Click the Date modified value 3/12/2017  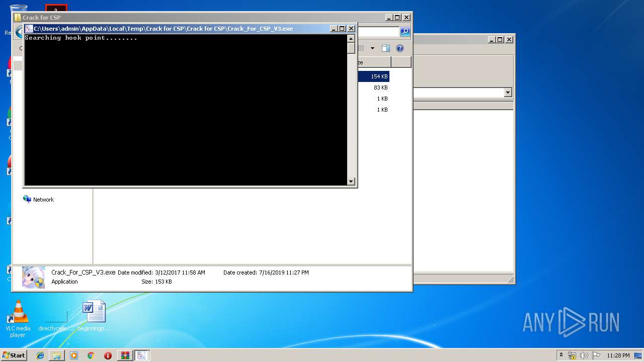(x=180, y=273)
